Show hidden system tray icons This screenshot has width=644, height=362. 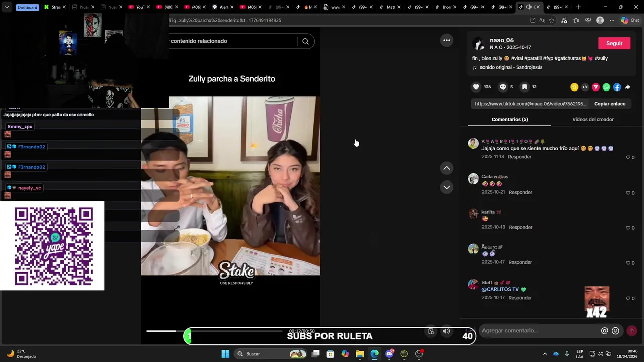[545, 354]
